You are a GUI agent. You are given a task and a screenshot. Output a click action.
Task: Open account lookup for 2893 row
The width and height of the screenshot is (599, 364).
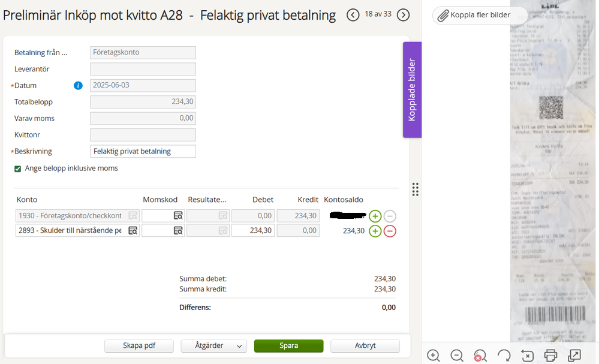click(133, 231)
